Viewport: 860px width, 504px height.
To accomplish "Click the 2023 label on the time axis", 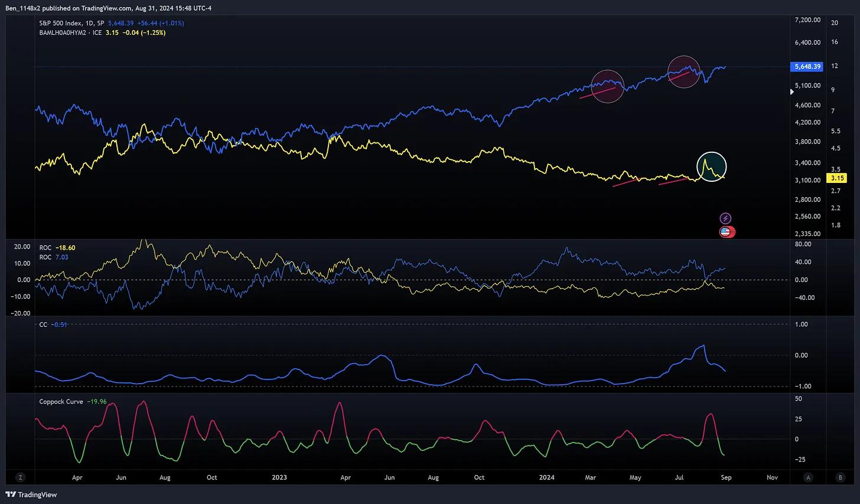I will (x=279, y=477).
